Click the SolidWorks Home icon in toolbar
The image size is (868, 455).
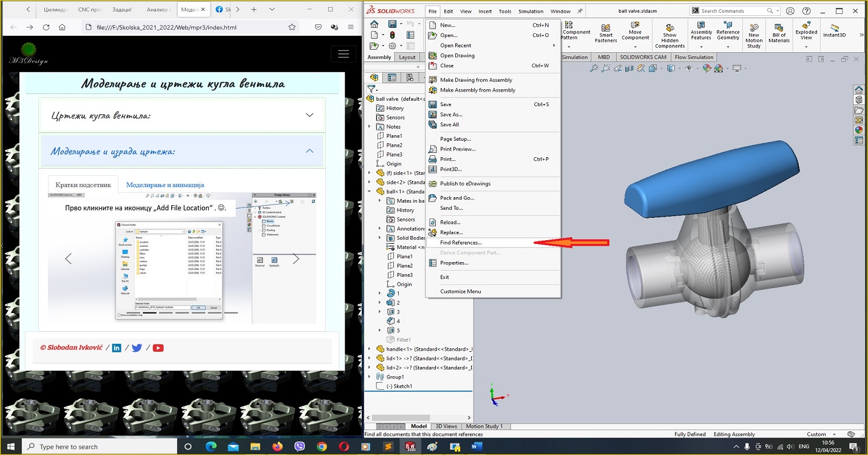click(374, 24)
